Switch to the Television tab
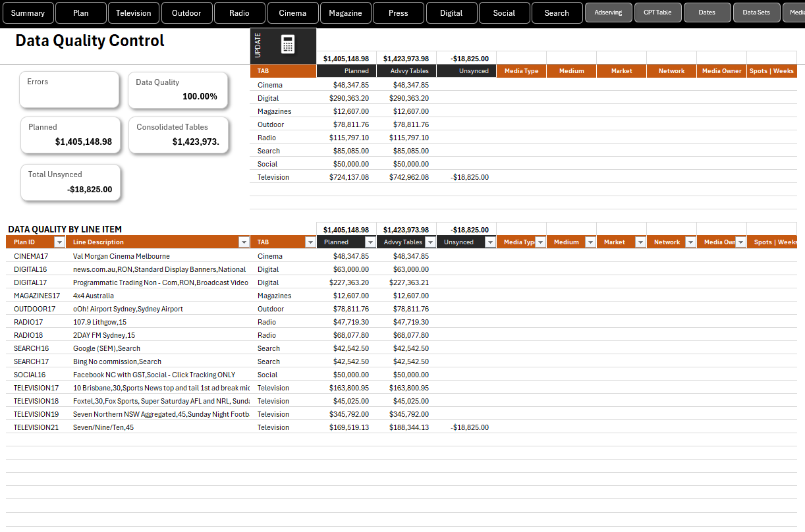The height and width of the screenshot is (532, 805). tap(134, 13)
